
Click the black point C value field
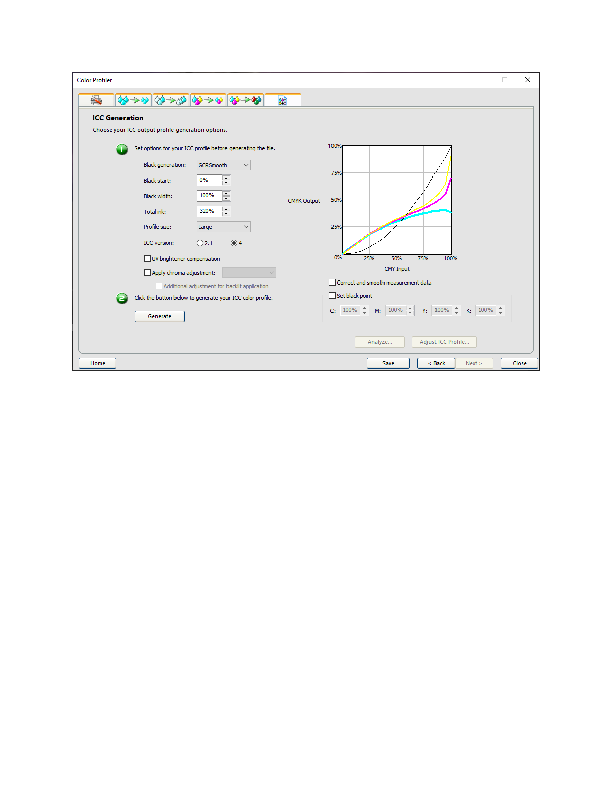tap(350, 310)
